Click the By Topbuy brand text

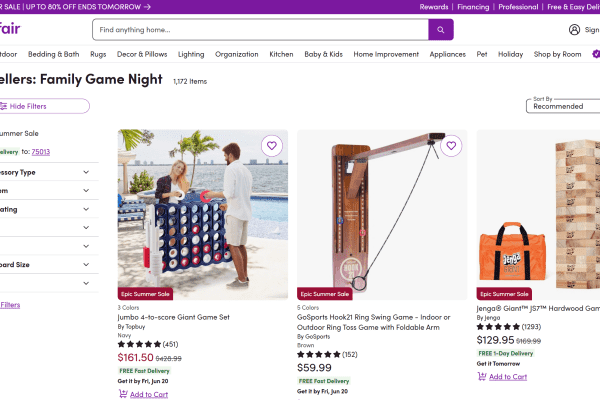(x=131, y=327)
